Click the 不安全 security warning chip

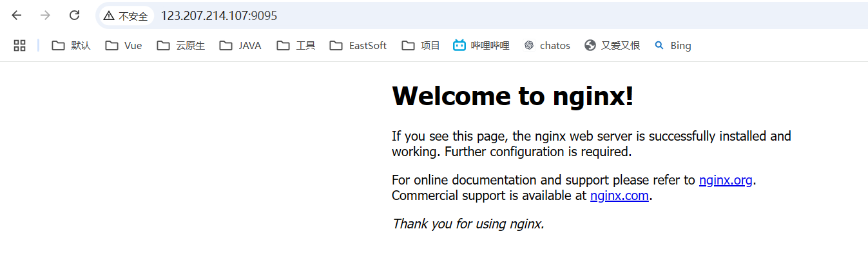tap(126, 16)
